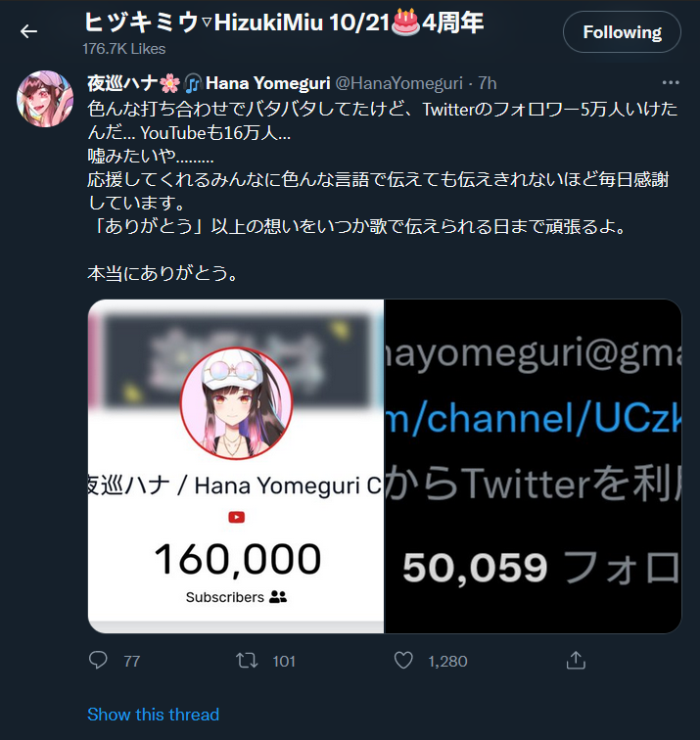Go back using the left arrow
The width and height of the screenshot is (700, 740).
click(x=28, y=31)
